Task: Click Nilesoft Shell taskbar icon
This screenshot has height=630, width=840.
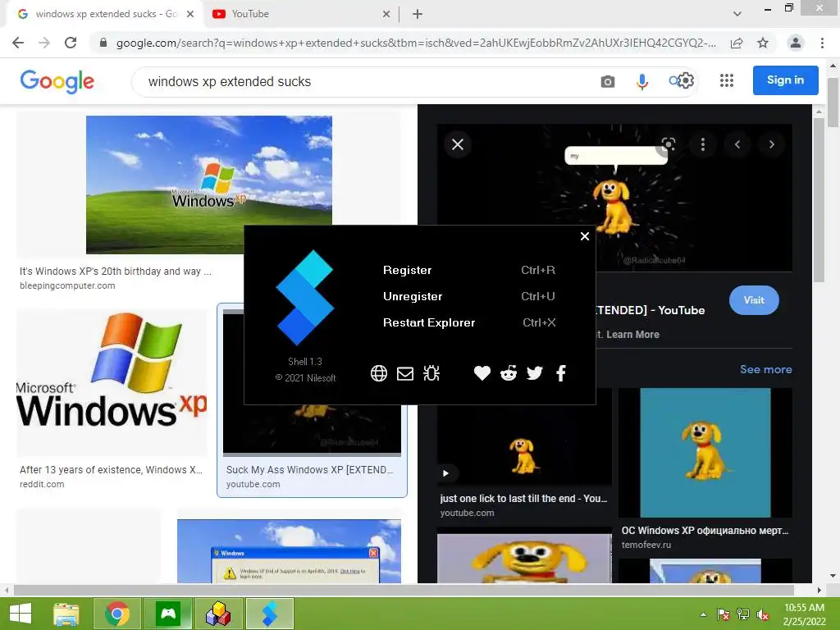Action: click(x=269, y=614)
